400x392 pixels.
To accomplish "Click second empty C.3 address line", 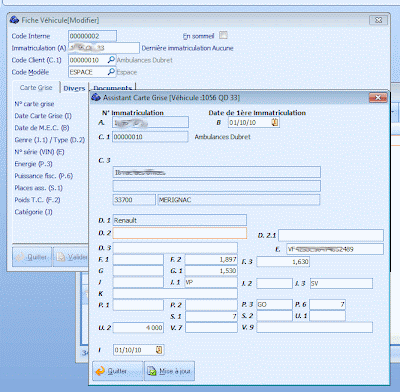I will (x=217, y=186).
